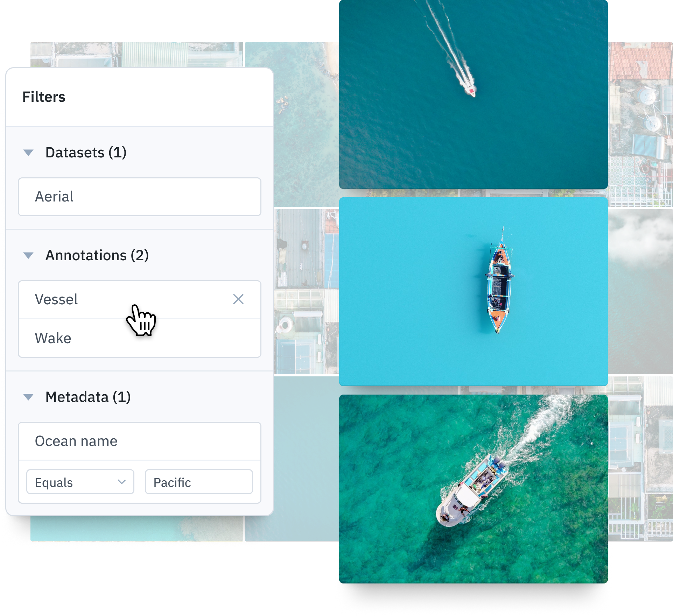
Task: Select the Aerial dataset field
Action: (140, 197)
